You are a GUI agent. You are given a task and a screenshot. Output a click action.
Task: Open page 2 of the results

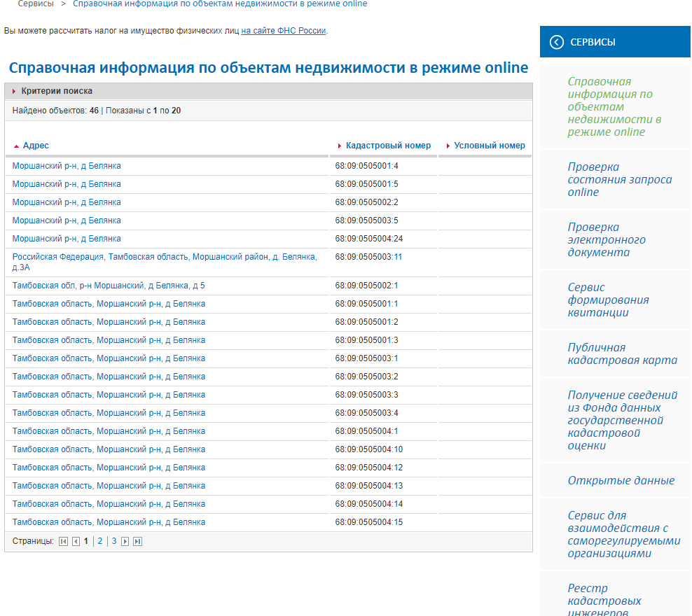tap(100, 541)
